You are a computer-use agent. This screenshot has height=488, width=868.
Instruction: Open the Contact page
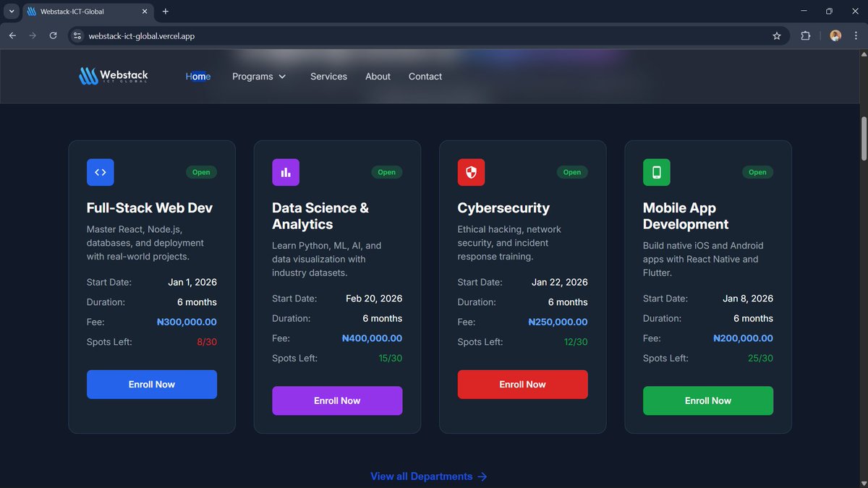425,76
